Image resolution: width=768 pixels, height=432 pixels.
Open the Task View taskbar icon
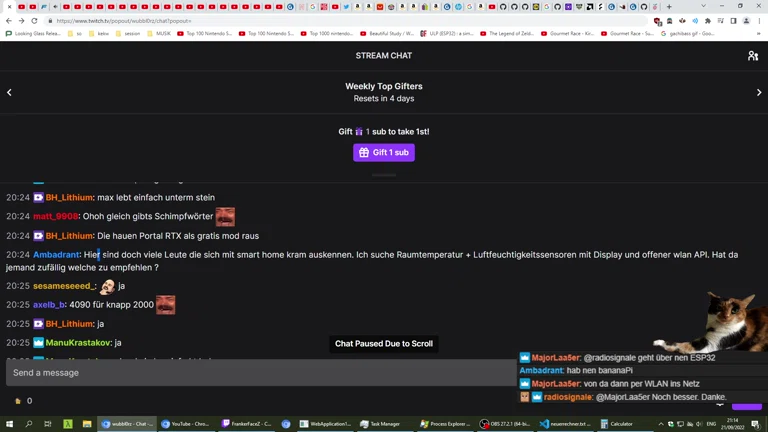click(48, 424)
